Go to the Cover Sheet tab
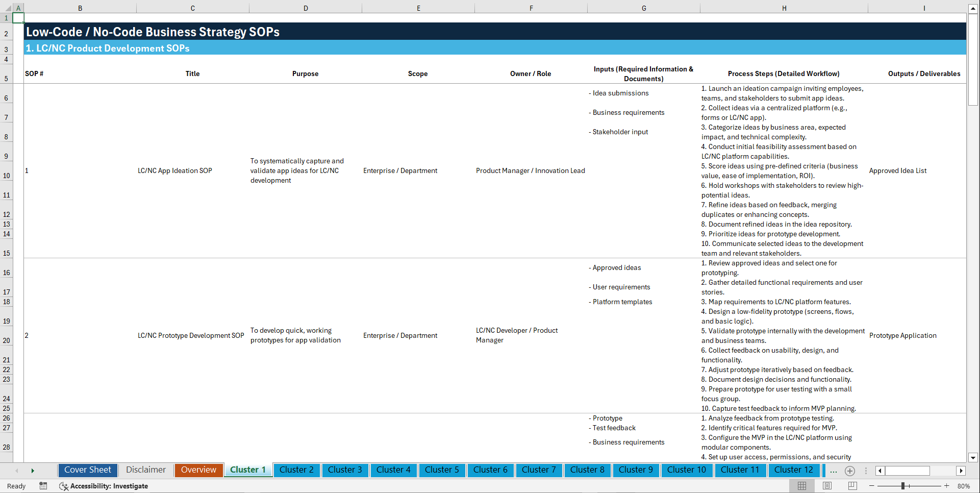980x493 pixels. [87, 470]
